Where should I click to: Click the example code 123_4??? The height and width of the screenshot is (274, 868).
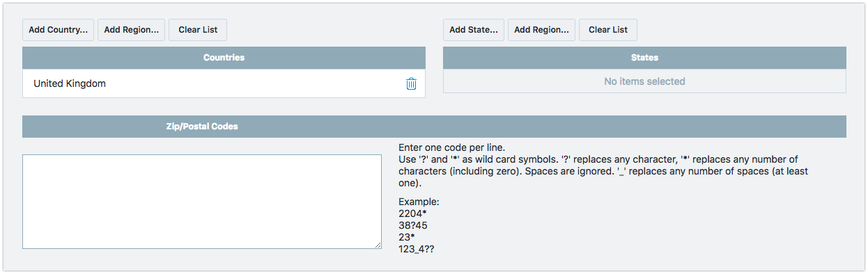click(x=417, y=249)
